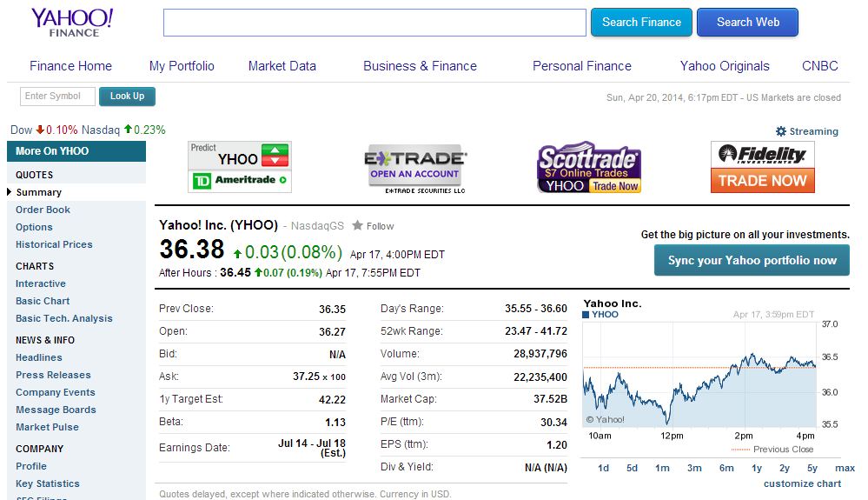Screen dimensions: 868x500
Task: Select the 2y chart range
Action: (x=785, y=468)
